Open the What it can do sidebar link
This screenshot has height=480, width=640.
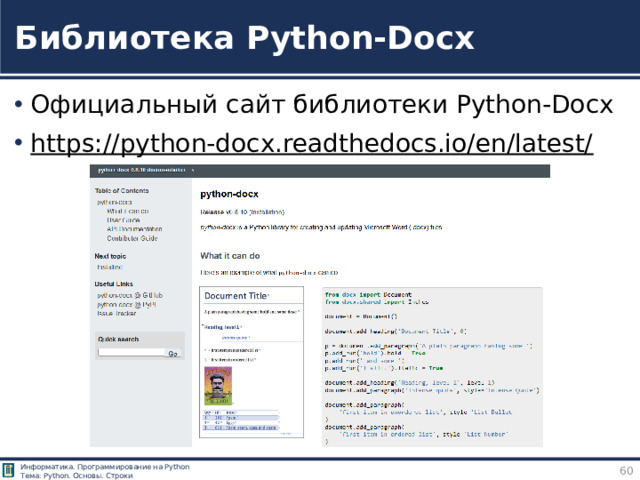click(128, 211)
